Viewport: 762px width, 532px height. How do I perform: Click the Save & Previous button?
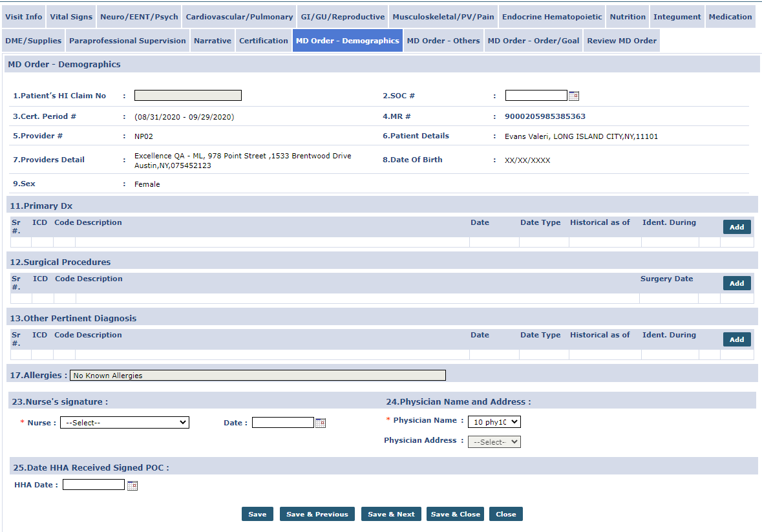tap(317, 514)
